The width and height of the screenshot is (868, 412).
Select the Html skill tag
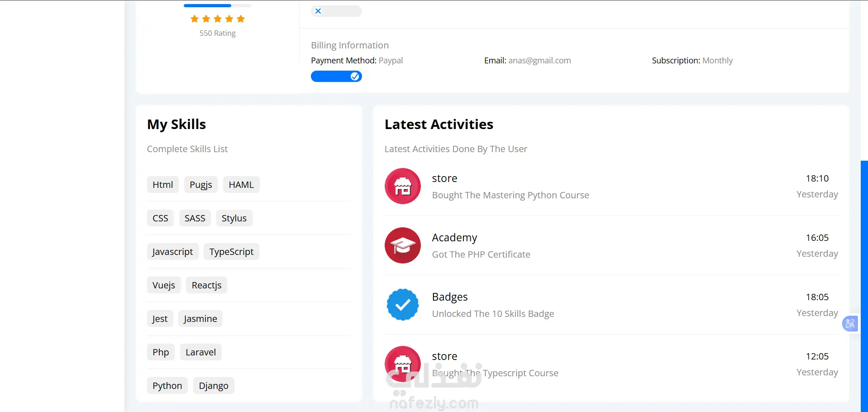click(163, 185)
